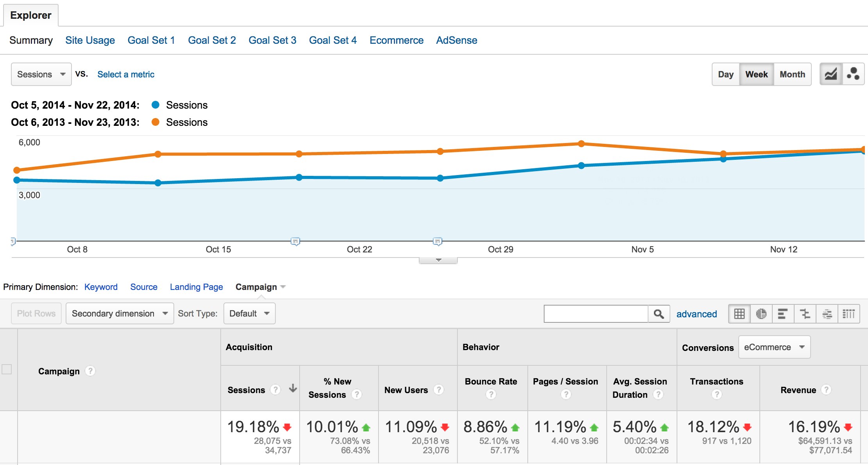Click the search magnifier button
The width and height of the screenshot is (868, 465).
point(659,314)
